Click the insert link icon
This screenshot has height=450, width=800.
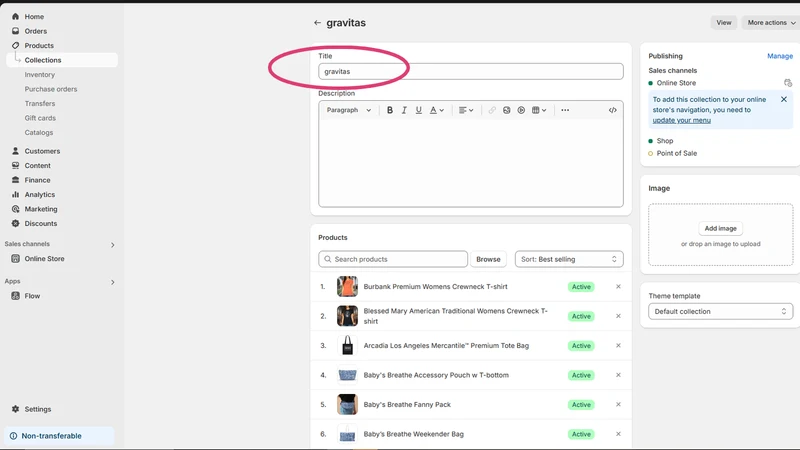pyautogui.click(x=492, y=110)
